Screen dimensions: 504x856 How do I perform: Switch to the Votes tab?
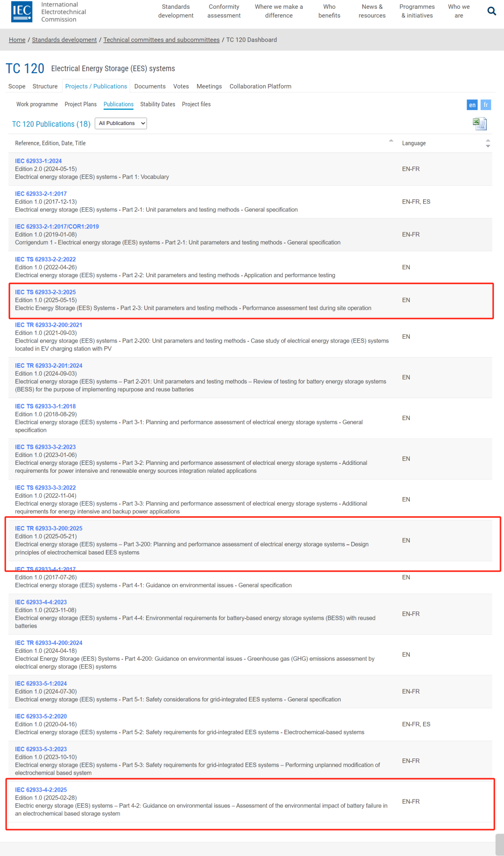(x=181, y=86)
